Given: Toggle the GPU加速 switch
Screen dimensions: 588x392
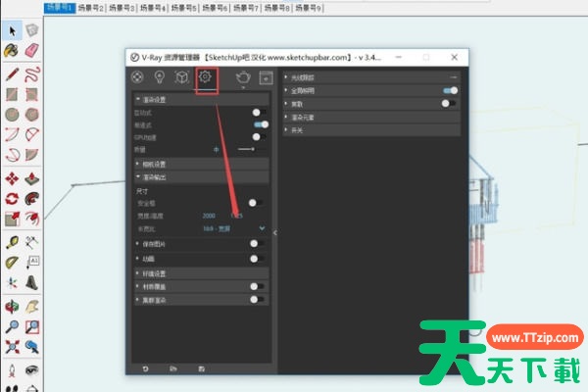Looking at the screenshot, I should 260,137.
